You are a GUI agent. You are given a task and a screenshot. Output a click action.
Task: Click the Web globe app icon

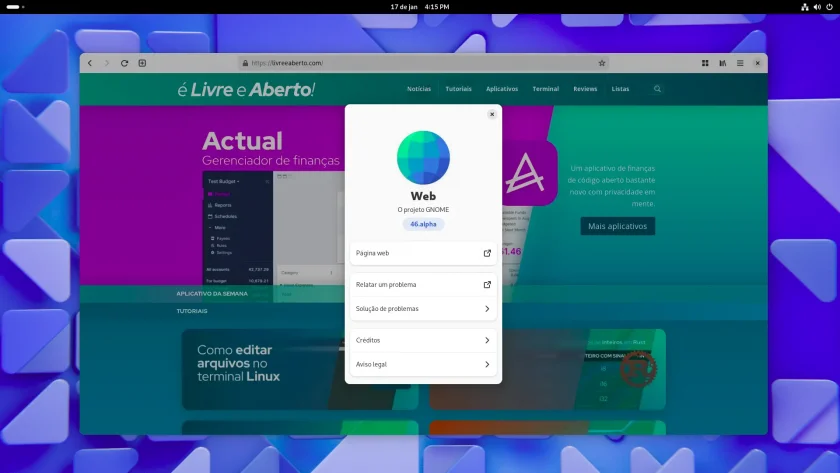tap(423, 157)
